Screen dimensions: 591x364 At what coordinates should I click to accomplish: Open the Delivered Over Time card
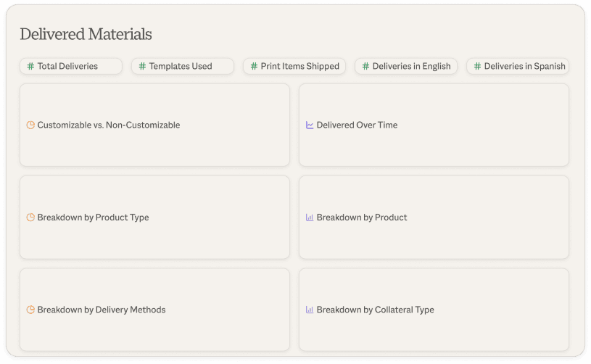click(x=434, y=125)
